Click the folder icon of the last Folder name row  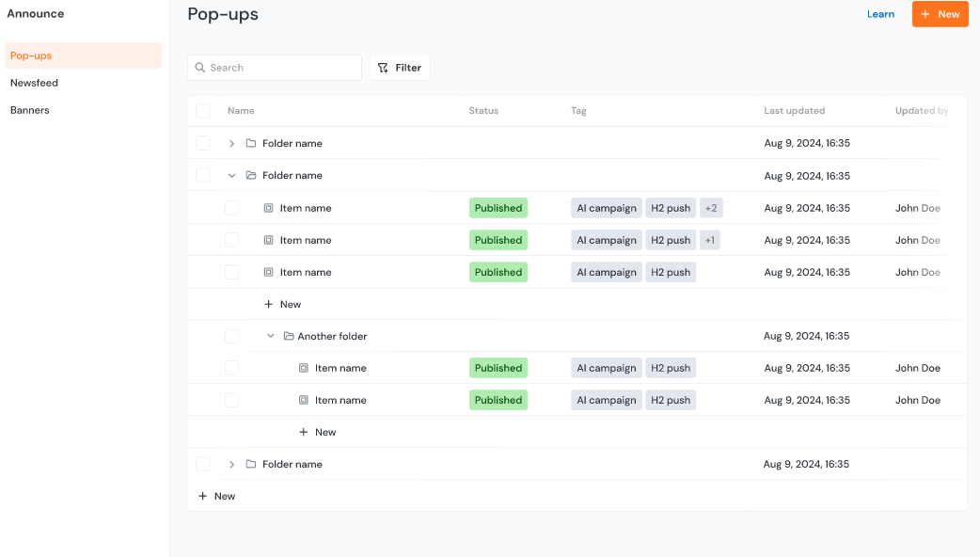pos(251,464)
